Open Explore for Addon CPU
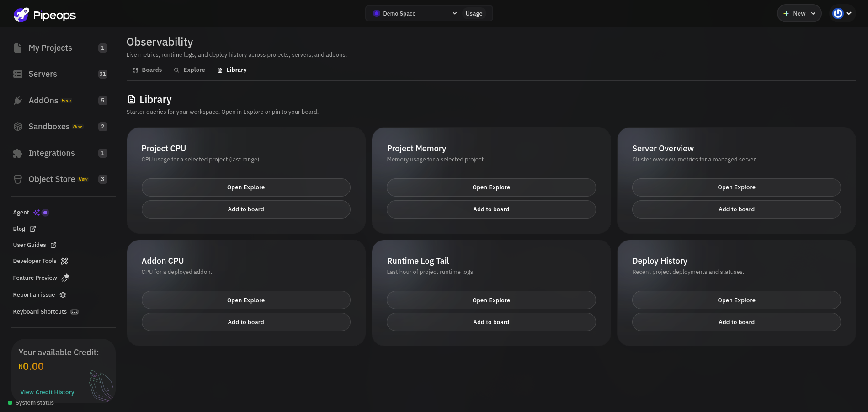Viewport: 868px width, 412px height. click(246, 300)
